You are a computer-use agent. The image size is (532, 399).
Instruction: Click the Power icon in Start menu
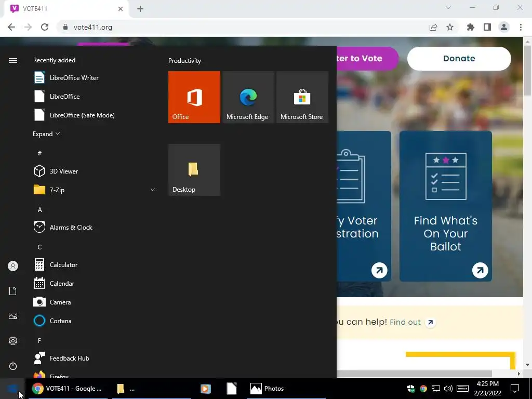13,366
